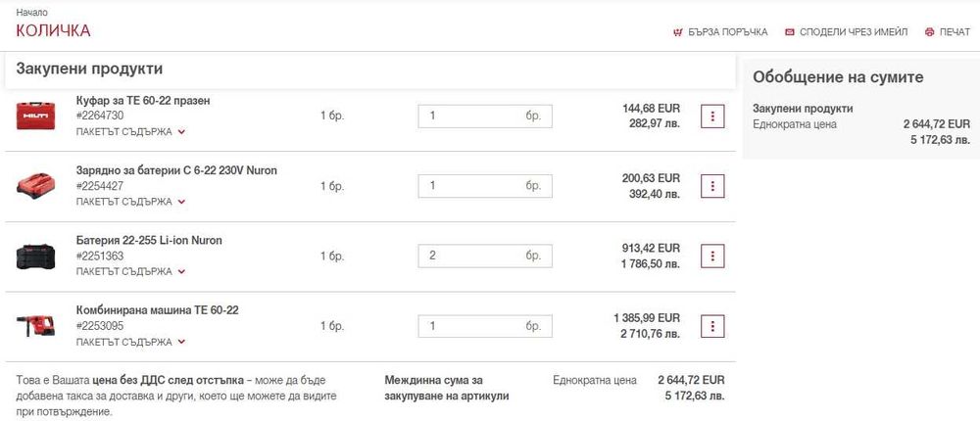Select price 144,68 EUR
Viewport: 980px width, 421px height.
[652, 109]
